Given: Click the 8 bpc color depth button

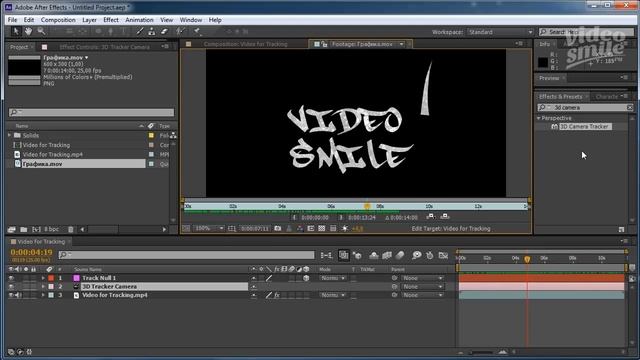Looking at the screenshot, I should click(x=51, y=229).
